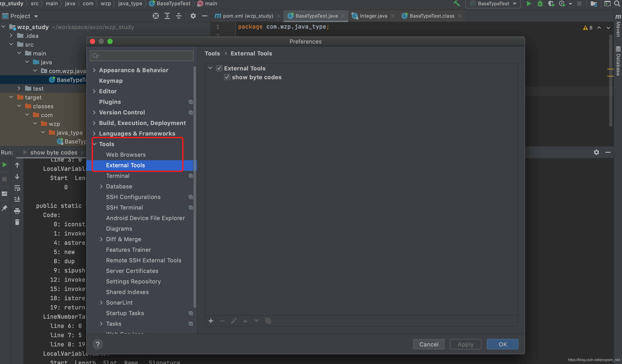Click the print icon in Run panel
The width and height of the screenshot is (622, 364).
click(x=17, y=211)
